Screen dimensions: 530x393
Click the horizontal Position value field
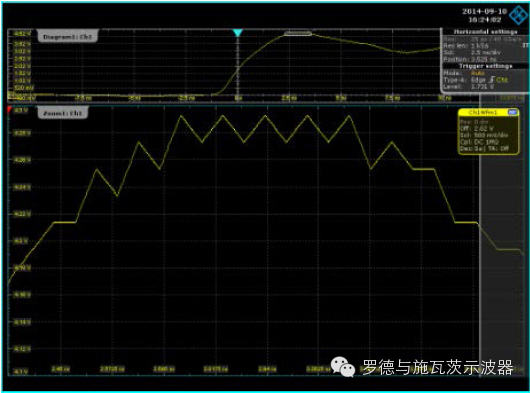483,59
